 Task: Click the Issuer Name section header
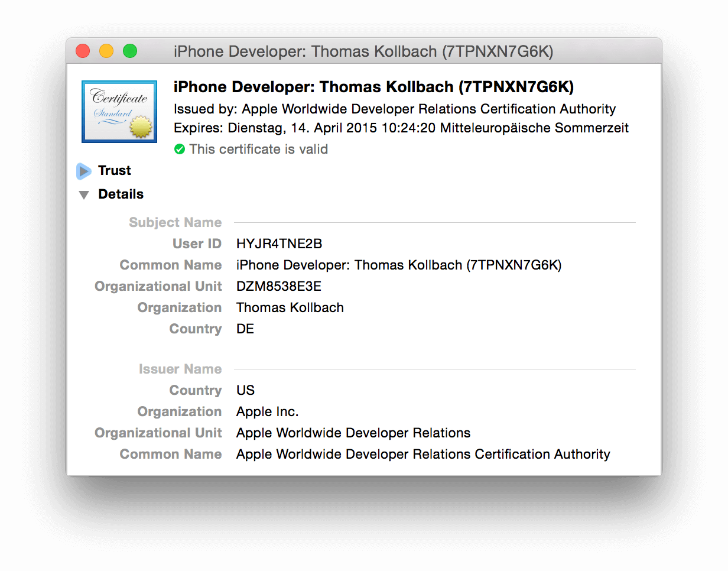click(180, 369)
